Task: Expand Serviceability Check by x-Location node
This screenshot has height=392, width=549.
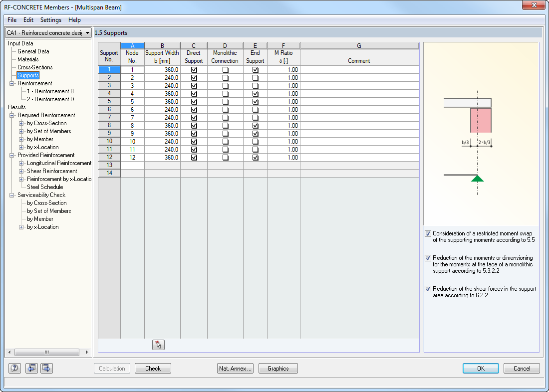Action: point(21,227)
